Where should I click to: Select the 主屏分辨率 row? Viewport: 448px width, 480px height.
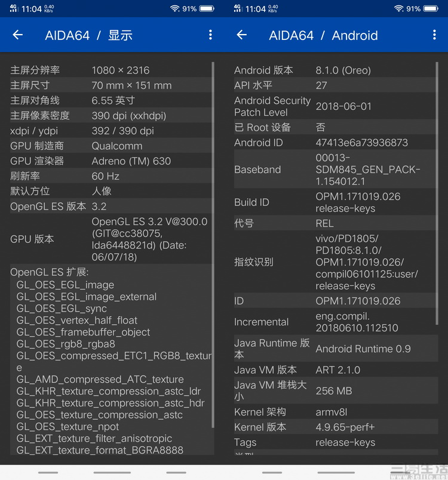[111, 70]
